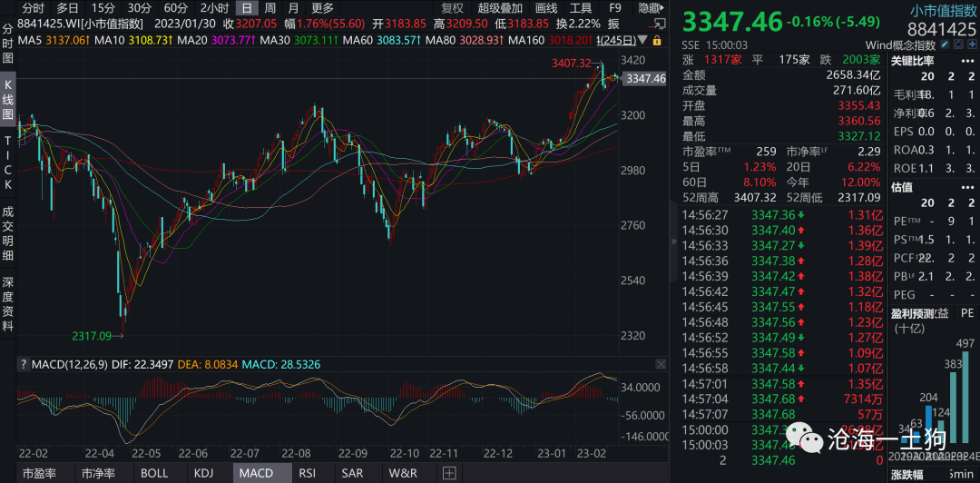The width and height of the screenshot is (980, 483).
Task: Switch the indicator to KDJ
Action: [204, 473]
